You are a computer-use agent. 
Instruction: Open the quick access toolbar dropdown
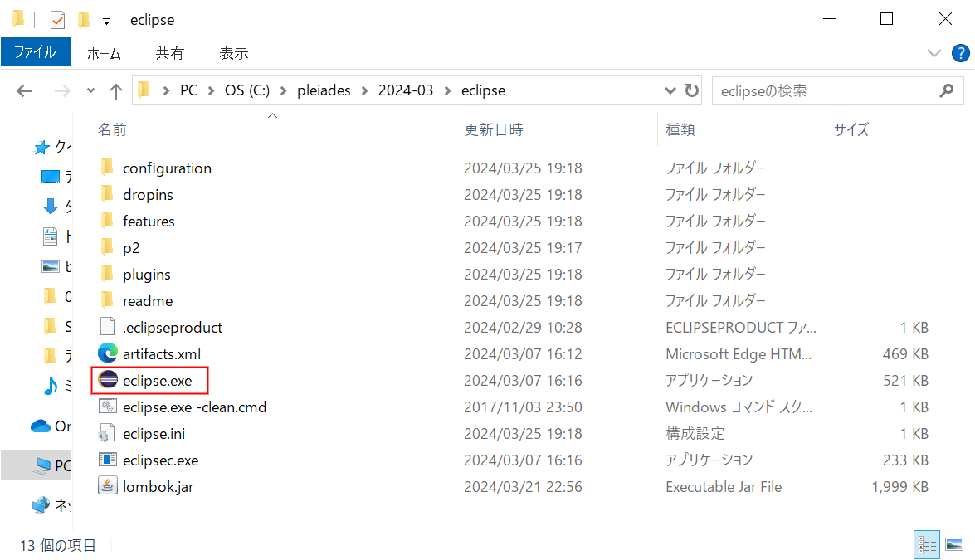pyautogui.click(x=106, y=22)
